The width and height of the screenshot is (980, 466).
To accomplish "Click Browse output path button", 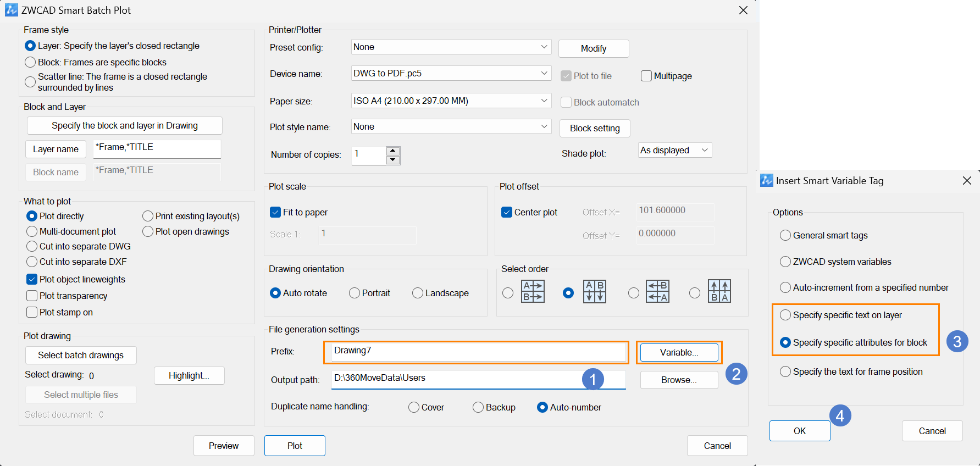I will [679, 380].
